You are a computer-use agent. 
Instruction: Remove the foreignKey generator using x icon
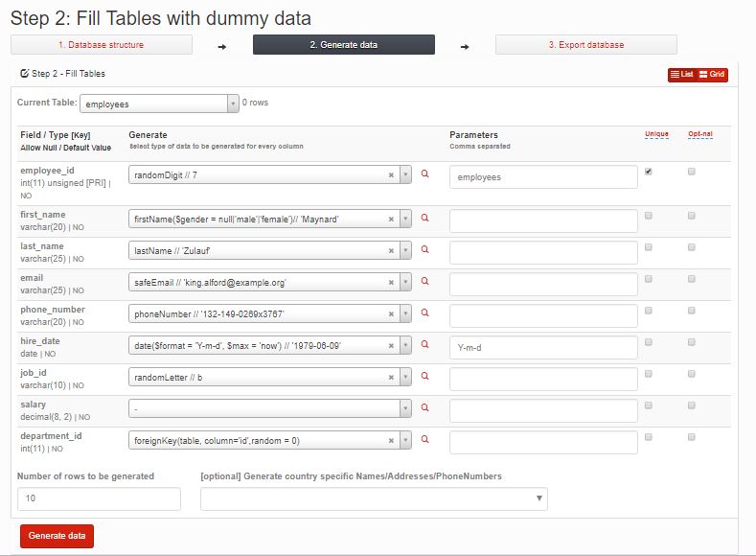391,440
